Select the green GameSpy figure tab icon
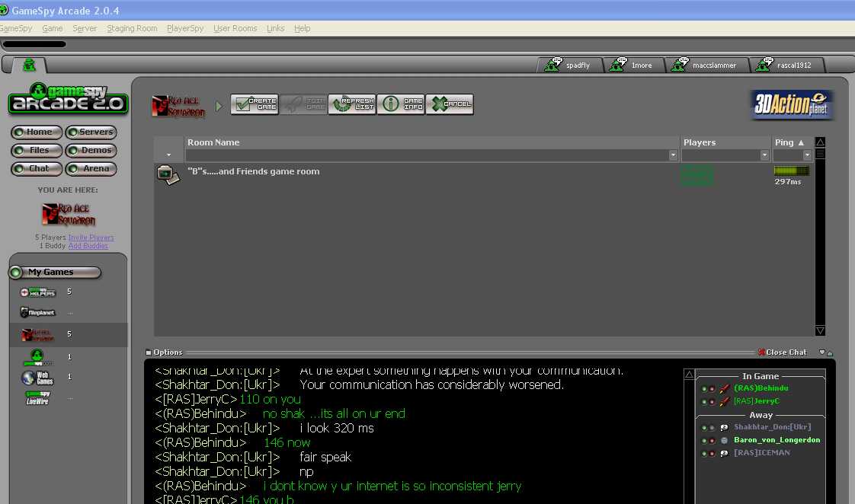Viewport: 855px width, 504px height. 30,65
